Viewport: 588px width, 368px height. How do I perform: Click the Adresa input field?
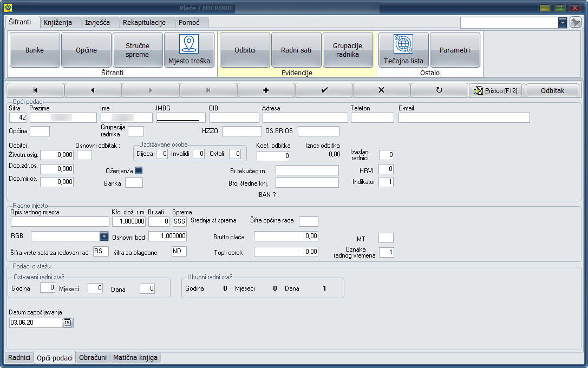305,118
